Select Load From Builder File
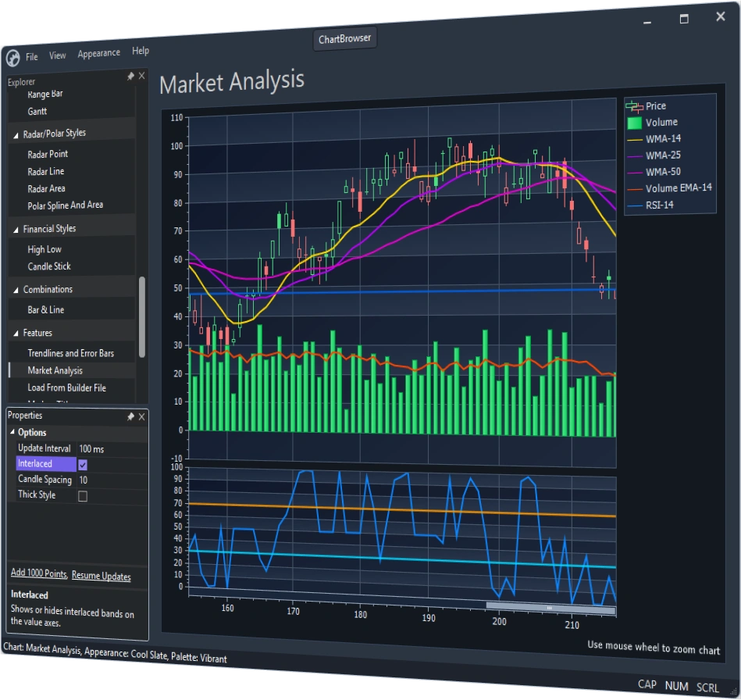The height and width of the screenshot is (700, 741). 66,387
